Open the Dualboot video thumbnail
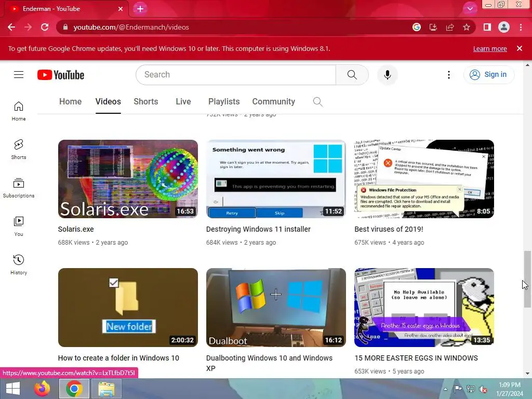Viewport: 532px width, 399px height. (276, 308)
